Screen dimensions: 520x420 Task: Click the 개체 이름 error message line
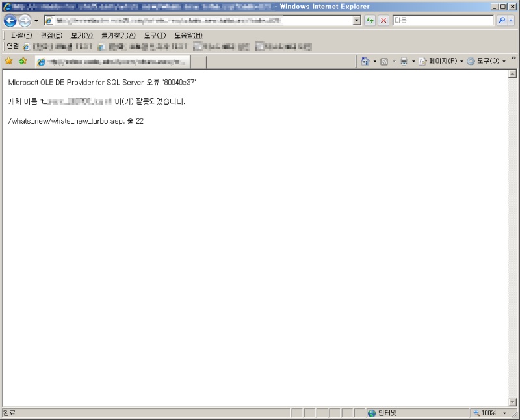point(96,101)
